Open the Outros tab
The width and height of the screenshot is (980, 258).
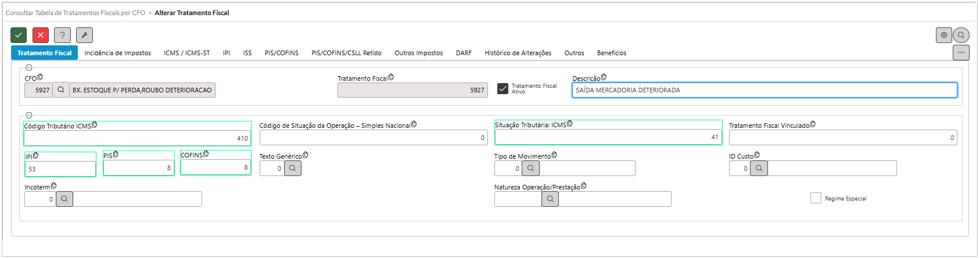click(x=575, y=53)
